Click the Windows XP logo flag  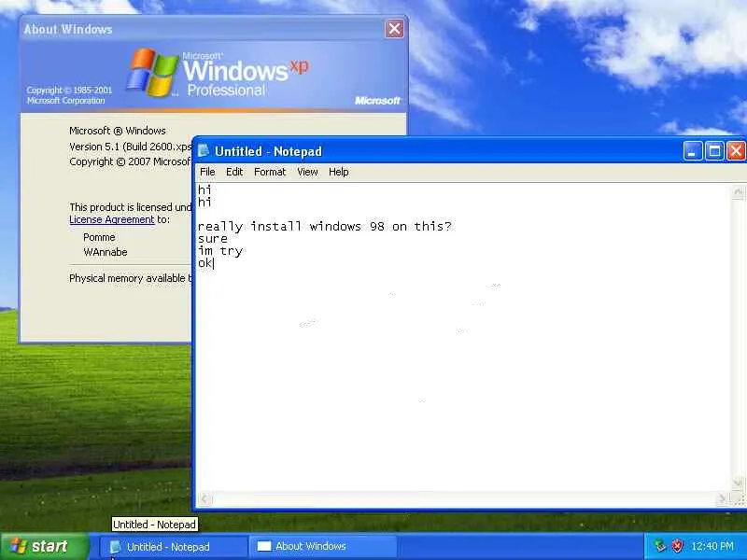coord(152,72)
